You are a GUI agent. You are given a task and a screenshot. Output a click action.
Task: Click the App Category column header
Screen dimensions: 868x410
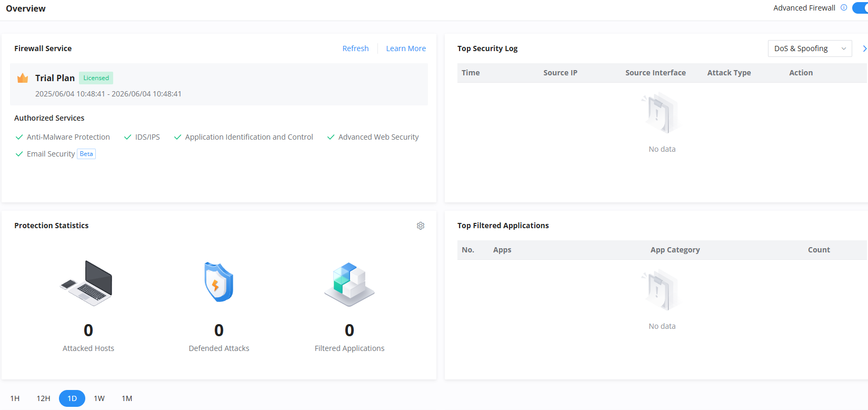(675, 250)
